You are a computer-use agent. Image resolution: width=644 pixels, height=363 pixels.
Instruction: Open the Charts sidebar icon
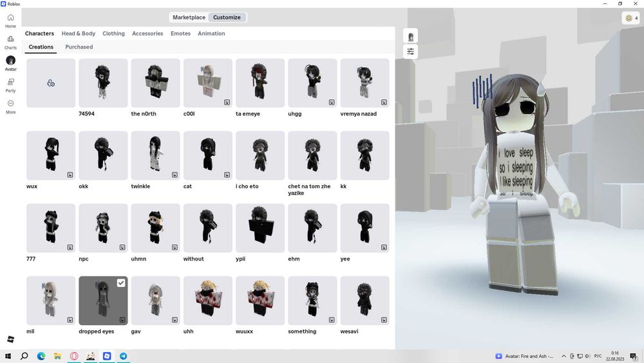(11, 42)
